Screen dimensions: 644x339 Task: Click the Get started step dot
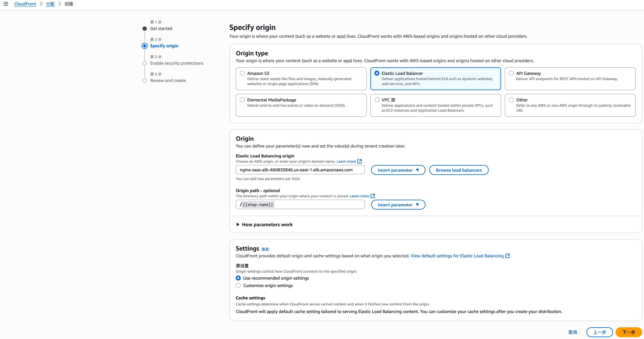coord(144,28)
